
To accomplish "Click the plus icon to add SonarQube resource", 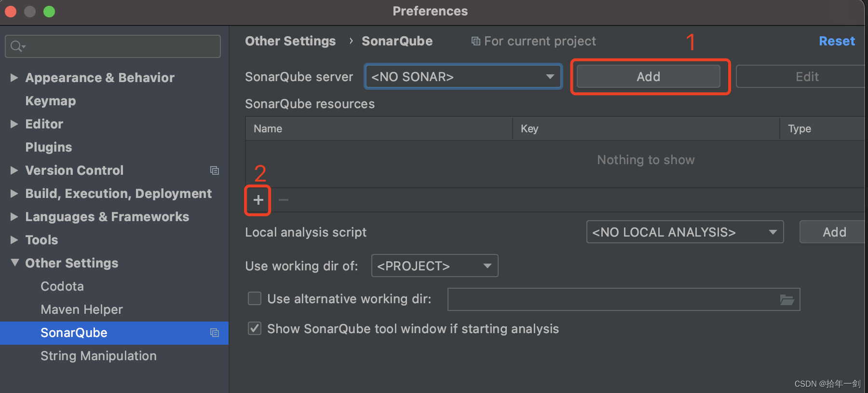I will pos(258,200).
